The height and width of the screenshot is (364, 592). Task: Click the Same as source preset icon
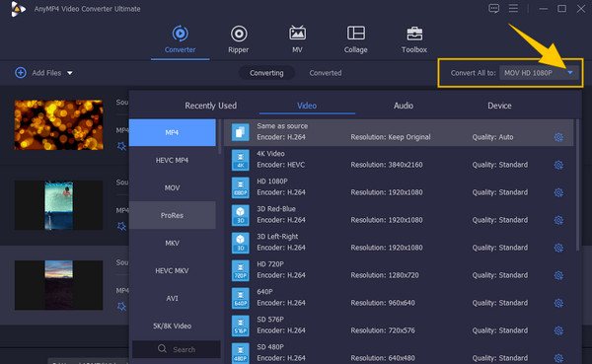coord(241,132)
